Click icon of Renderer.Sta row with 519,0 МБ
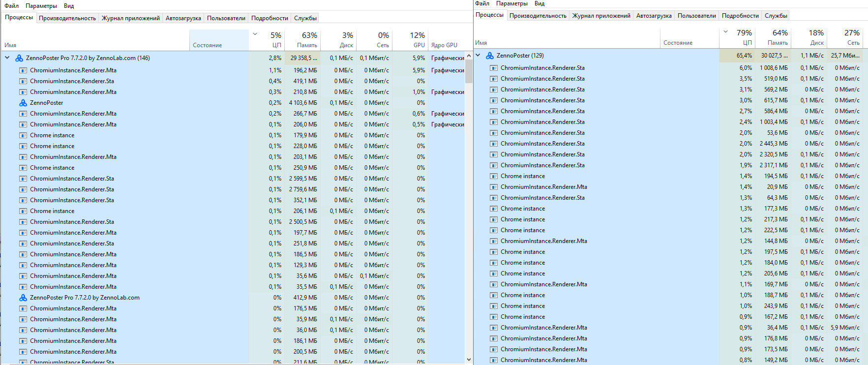 tap(494, 79)
